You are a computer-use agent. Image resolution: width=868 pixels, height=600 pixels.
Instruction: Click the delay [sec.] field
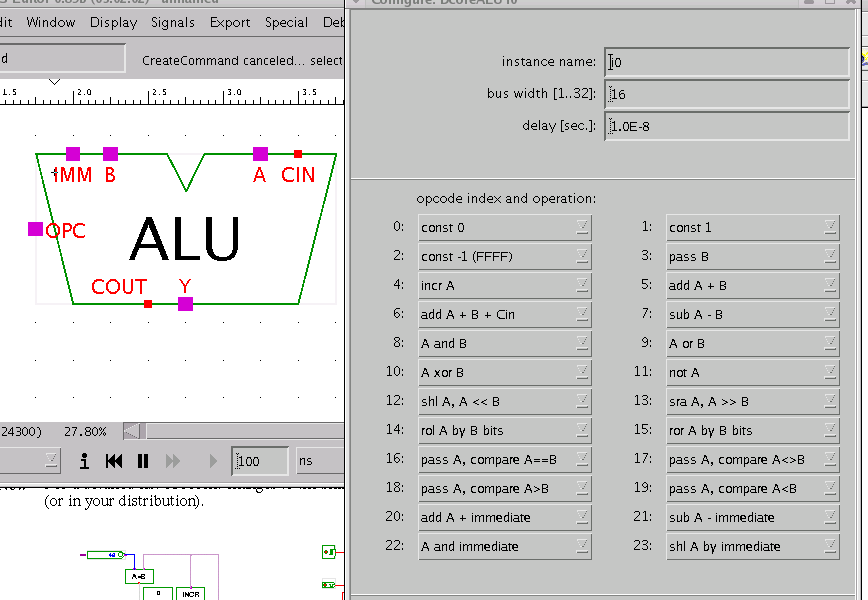(x=727, y=126)
